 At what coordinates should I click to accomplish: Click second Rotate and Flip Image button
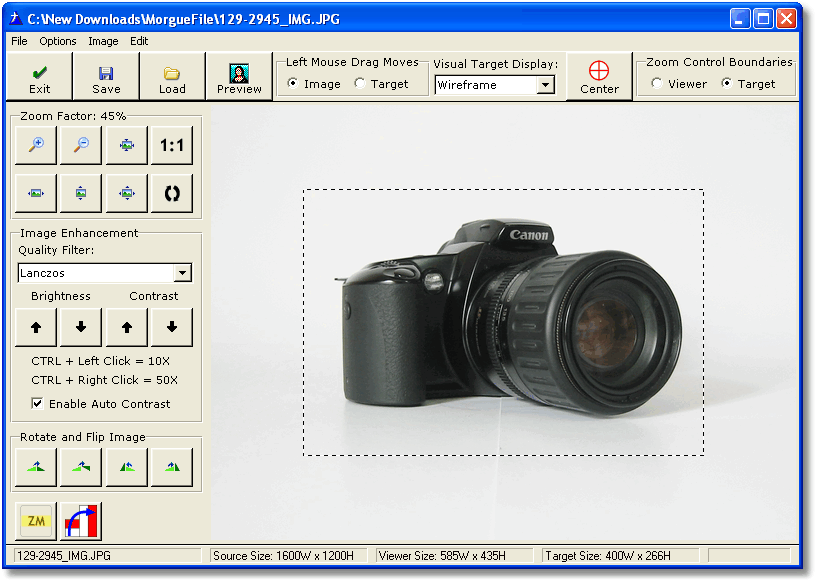click(81, 467)
